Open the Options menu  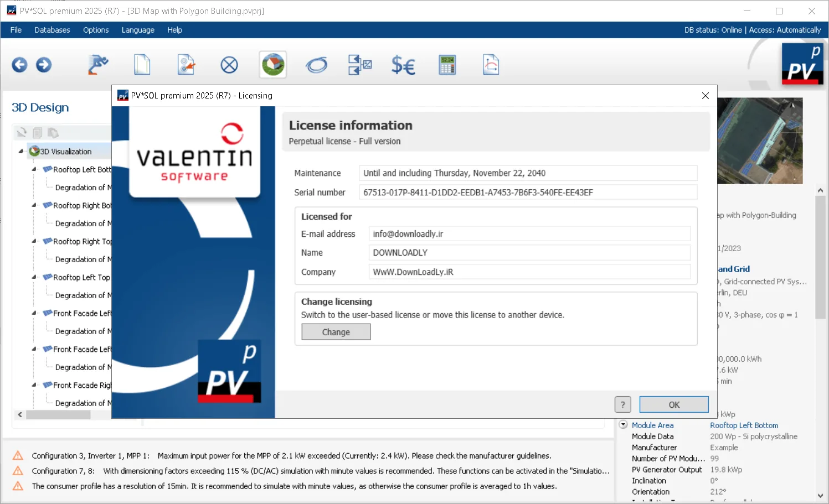point(96,30)
